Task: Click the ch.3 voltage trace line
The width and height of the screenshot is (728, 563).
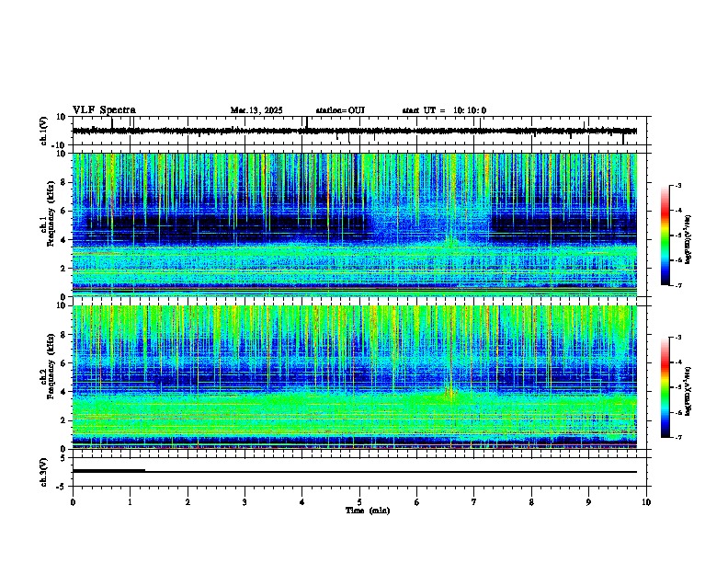Action: click(355, 472)
